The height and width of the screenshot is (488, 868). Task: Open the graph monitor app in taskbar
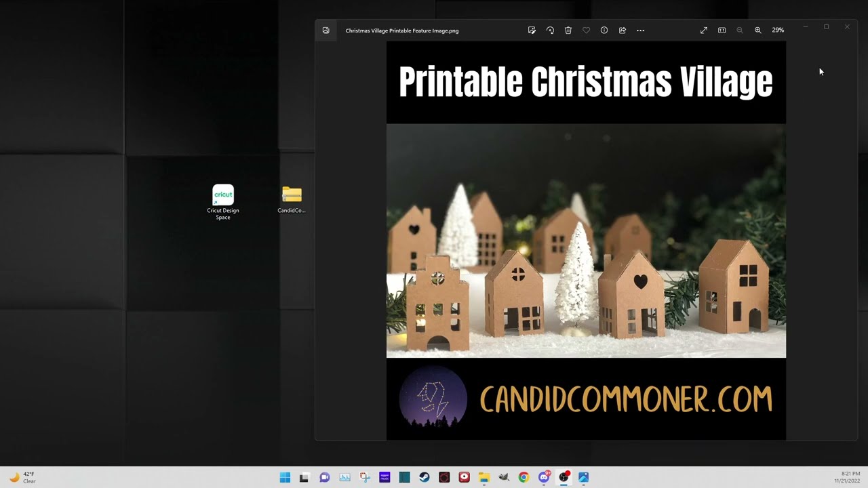[x=344, y=477]
